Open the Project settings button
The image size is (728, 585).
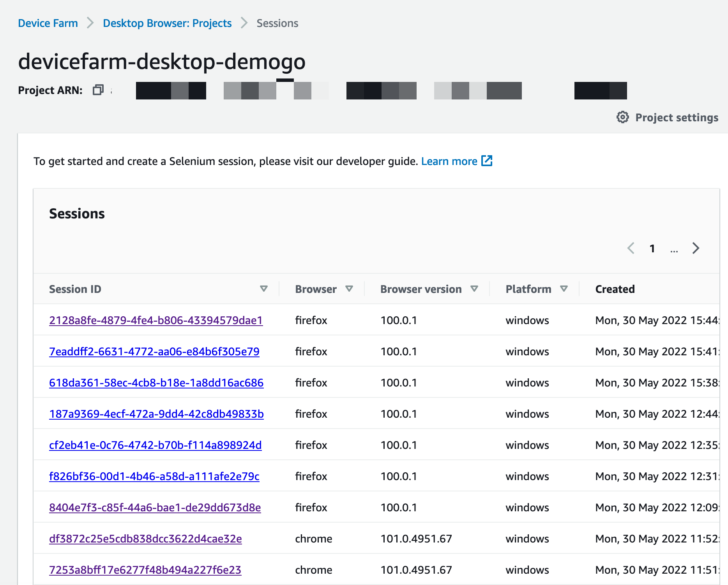click(668, 117)
